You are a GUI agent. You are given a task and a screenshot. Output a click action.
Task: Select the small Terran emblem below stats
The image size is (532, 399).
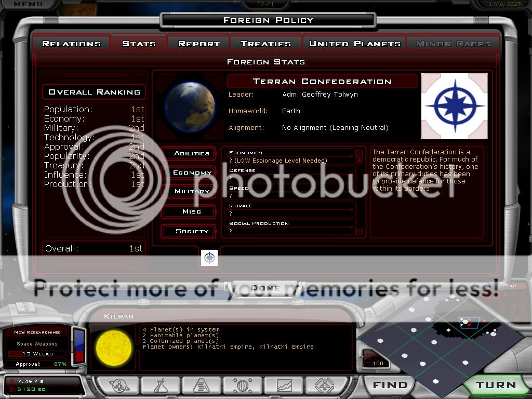click(x=209, y=258)
